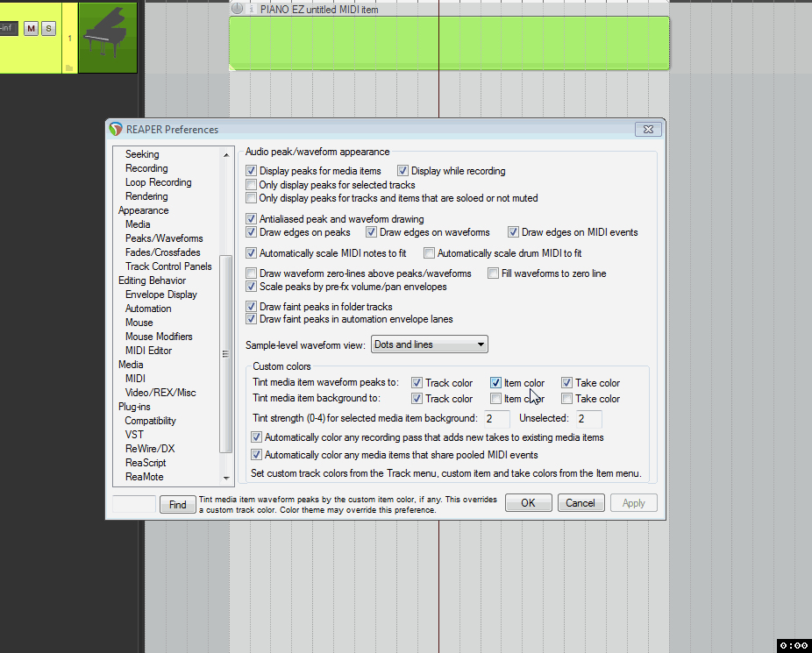The image size is (812, 653).
Task: Toggle Take color for waveform peaks tint
Action: pos(566,383)
